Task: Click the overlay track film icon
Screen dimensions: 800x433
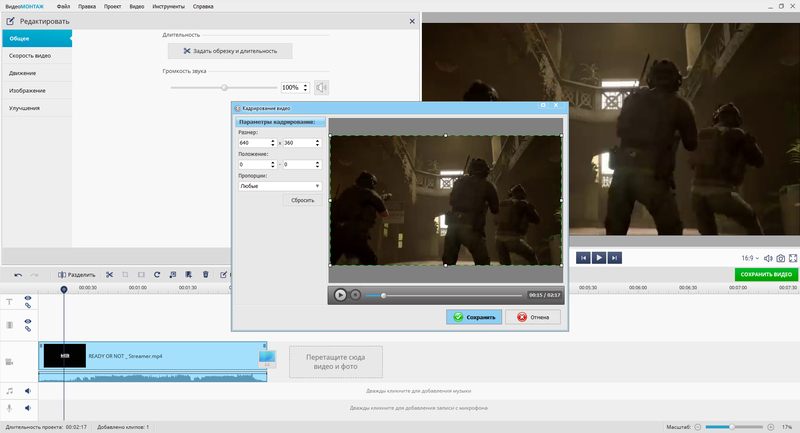Action: pyautogui.click(x=9, y=325)
